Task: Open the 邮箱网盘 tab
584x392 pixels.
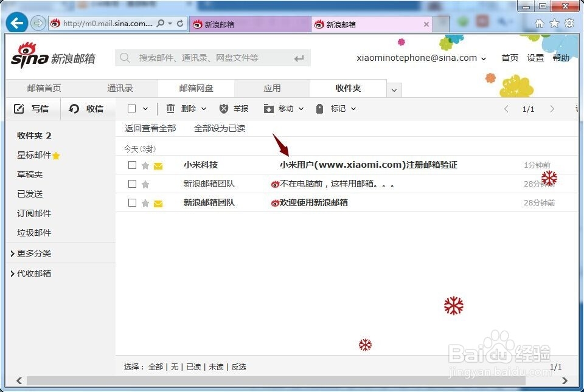Action: (195, 88)
